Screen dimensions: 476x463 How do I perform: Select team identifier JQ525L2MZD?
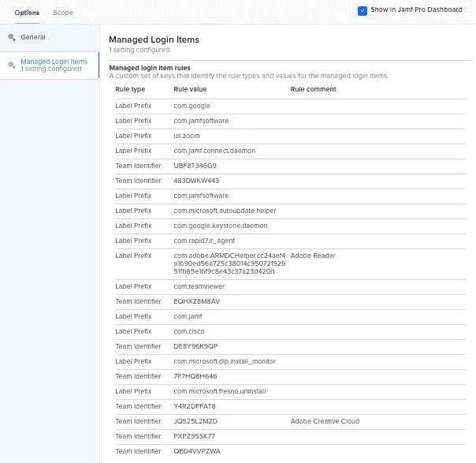[x=195, y=421]
